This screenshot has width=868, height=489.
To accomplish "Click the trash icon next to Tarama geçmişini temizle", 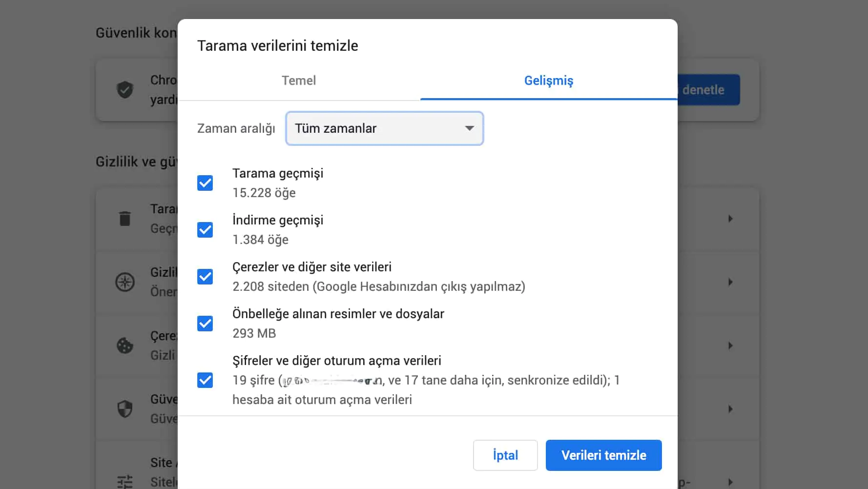I will [x=125, y=219].
